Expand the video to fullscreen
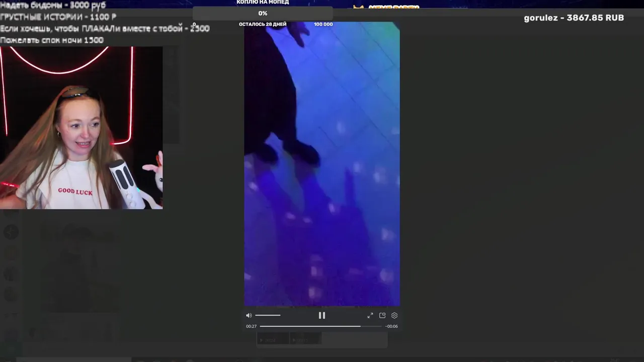Viewport: 644px width, 362px height. point(370,315)
